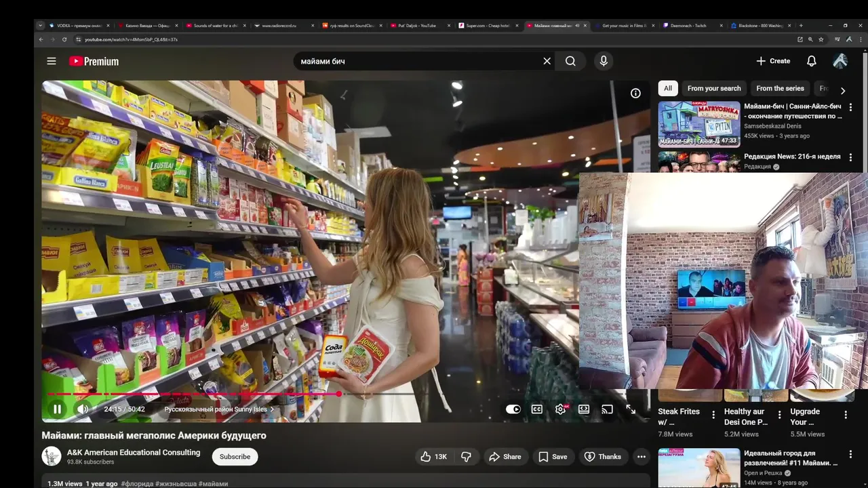Pause the video
This screenshot has width=868, height=488.
tap(58, 409)
